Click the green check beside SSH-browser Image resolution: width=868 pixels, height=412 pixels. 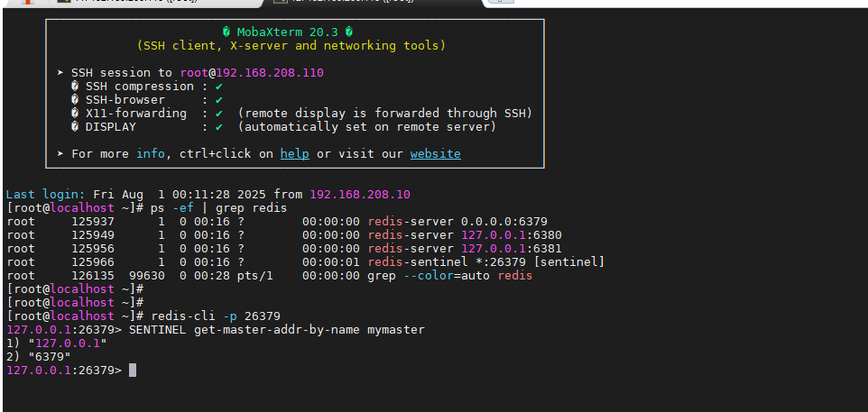point(219,100)
